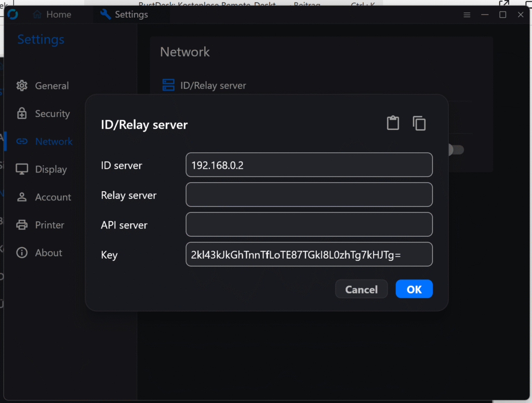
Task: Click the Account person icon
Action: (x=22, y=197)
